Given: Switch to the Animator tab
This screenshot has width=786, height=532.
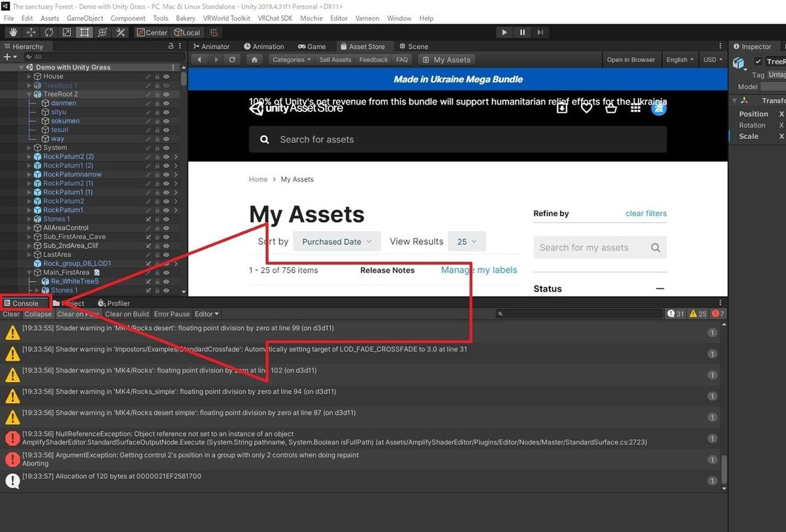Looking at the screenshot, I should (x=210, y=47).
